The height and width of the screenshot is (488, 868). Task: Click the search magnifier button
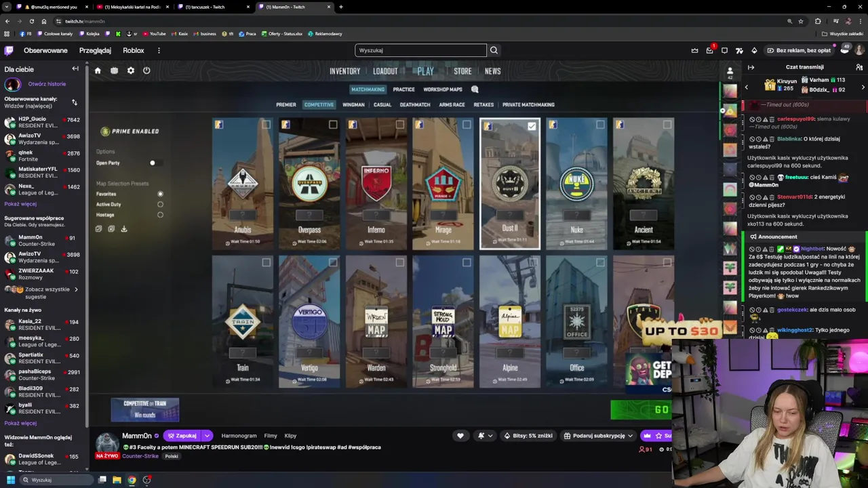pyautogui.click(x=494, y=50)
